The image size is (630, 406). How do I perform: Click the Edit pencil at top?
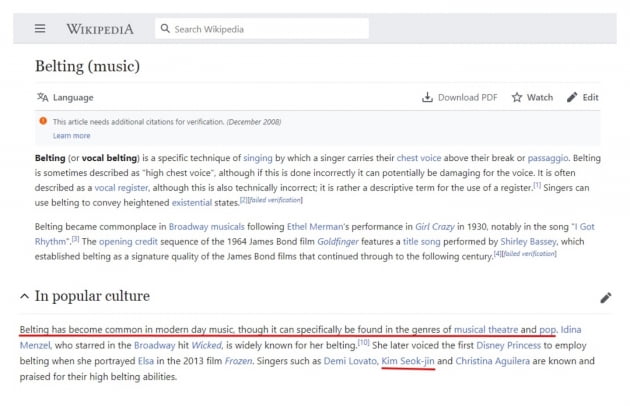coord(572,97)
